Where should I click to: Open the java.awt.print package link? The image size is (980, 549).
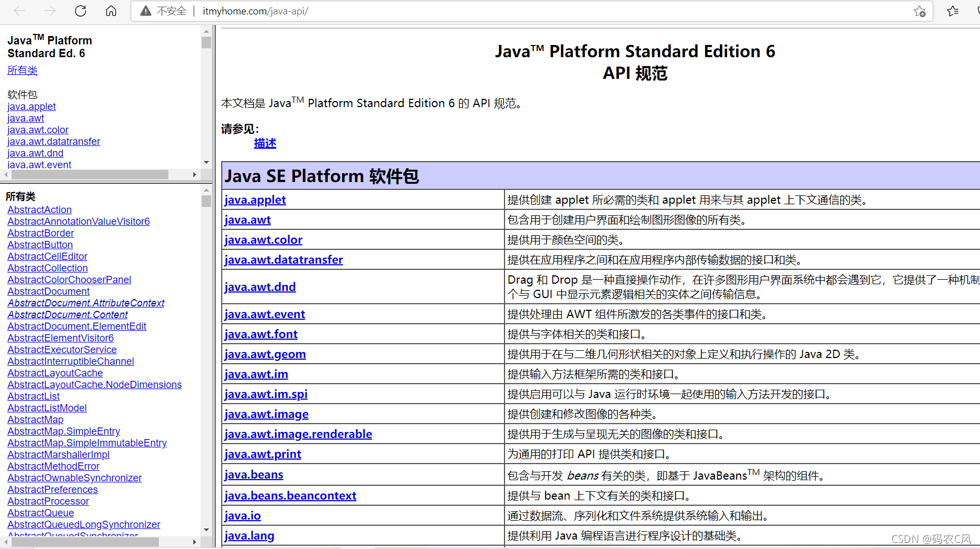263,454
